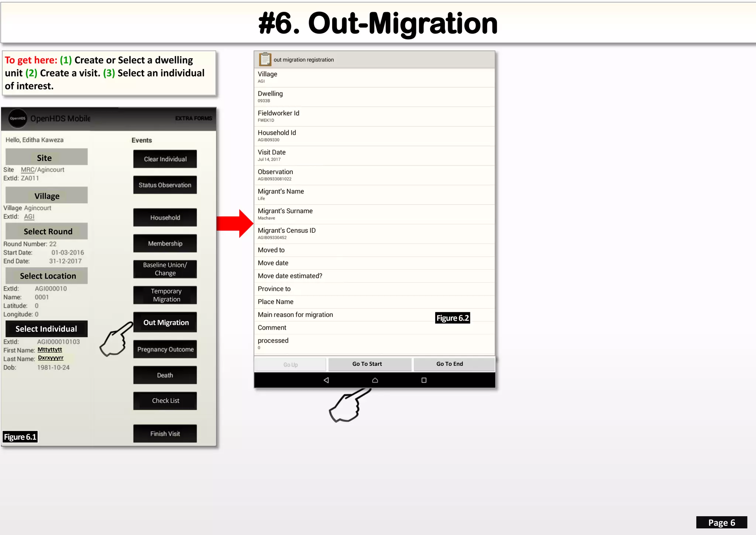The image size is (756, 535).
Task: Tap the Android home icon
Action: click(375, 380)
